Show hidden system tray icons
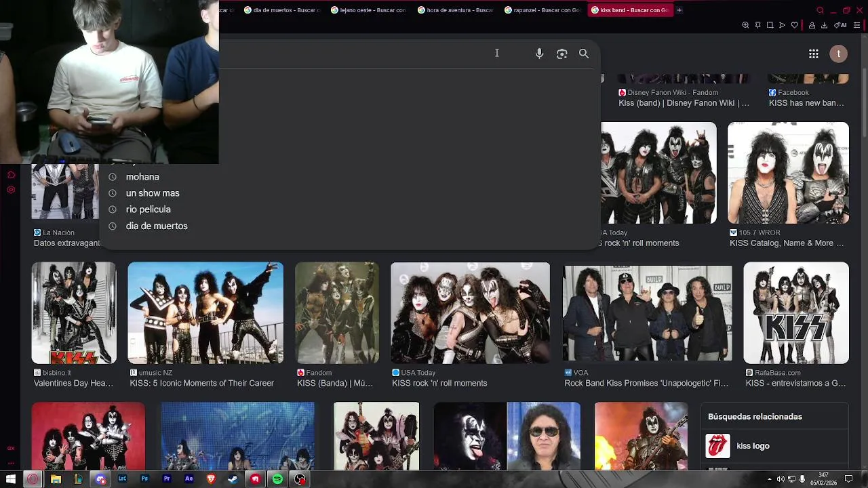 [x=769, y=479]
